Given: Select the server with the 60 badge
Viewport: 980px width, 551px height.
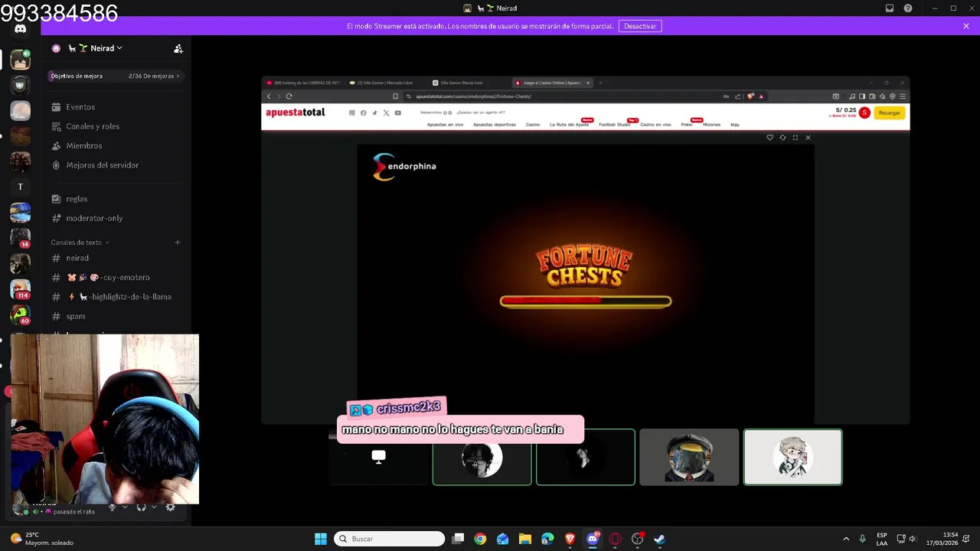Looking at the screenshot, I should [x=20, y=315].
